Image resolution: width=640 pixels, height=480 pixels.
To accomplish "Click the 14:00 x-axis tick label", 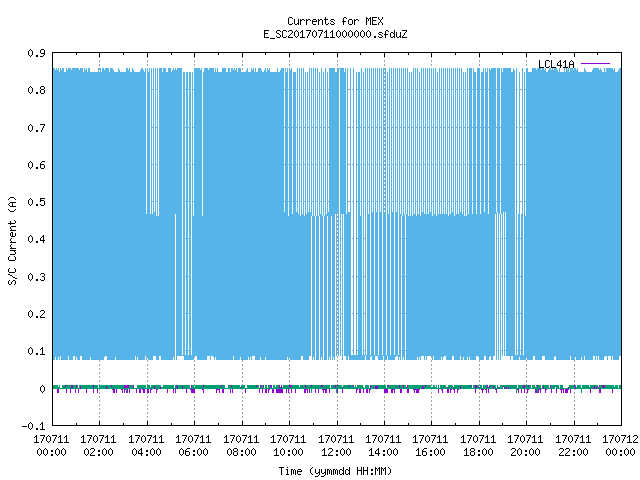I will [383, 452].
